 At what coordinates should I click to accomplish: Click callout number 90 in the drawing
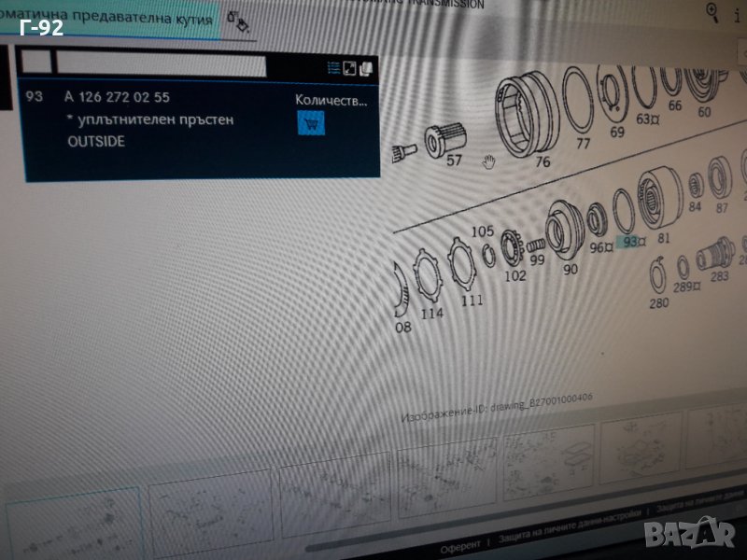(570, 270)
